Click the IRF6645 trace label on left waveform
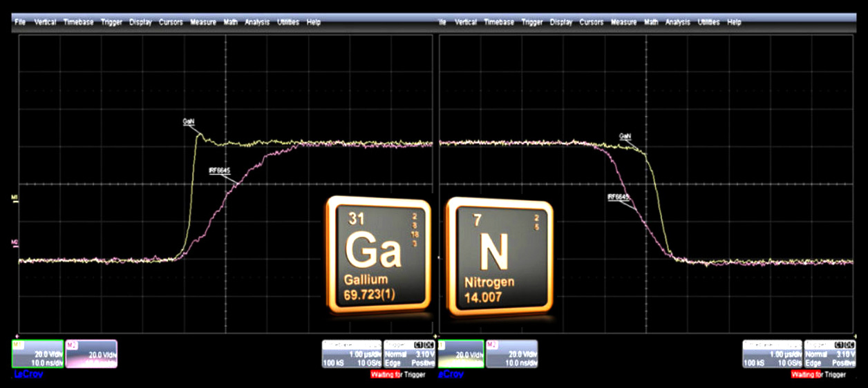The image size is (868, 388). pos(219,170)
